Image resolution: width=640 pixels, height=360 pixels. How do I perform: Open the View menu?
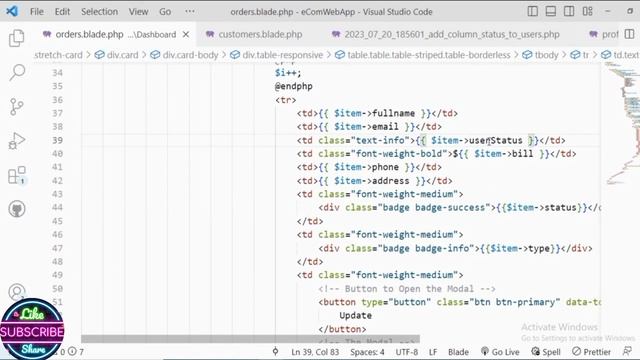click(138, 12)
